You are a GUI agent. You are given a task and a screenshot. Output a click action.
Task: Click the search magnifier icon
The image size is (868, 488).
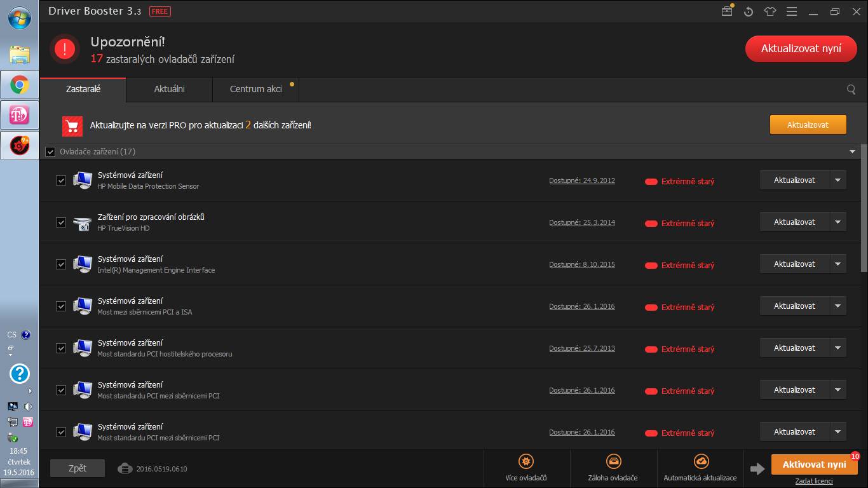(851, 90)
